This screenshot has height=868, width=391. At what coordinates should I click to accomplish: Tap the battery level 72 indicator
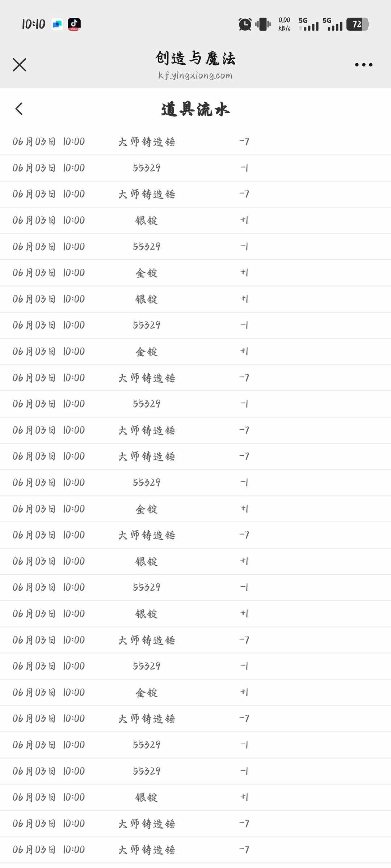pyautogui.click(x=357, y=24)
